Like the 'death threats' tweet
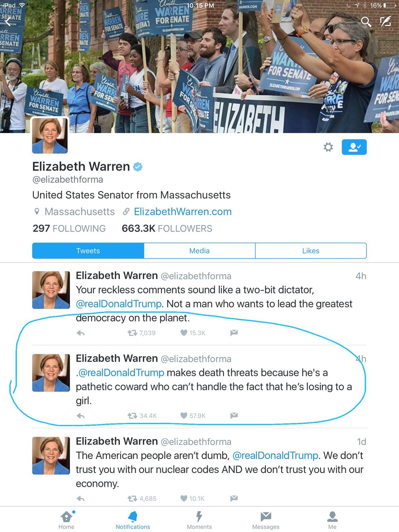The width and height of the screenshot is (399, 532). pyautogui.click(x=184, y=416)
